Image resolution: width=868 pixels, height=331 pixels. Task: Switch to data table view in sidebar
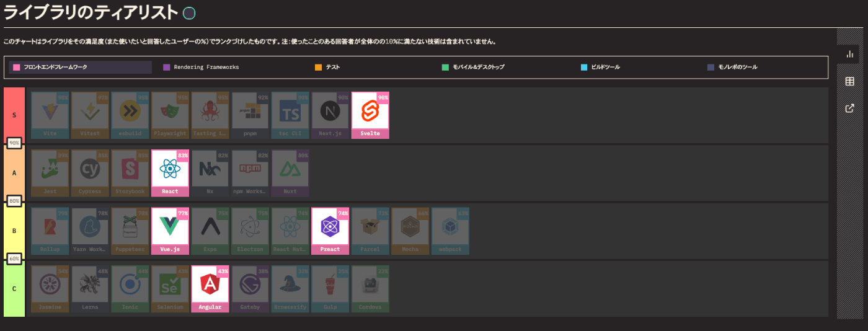click(x=850, y=82)
